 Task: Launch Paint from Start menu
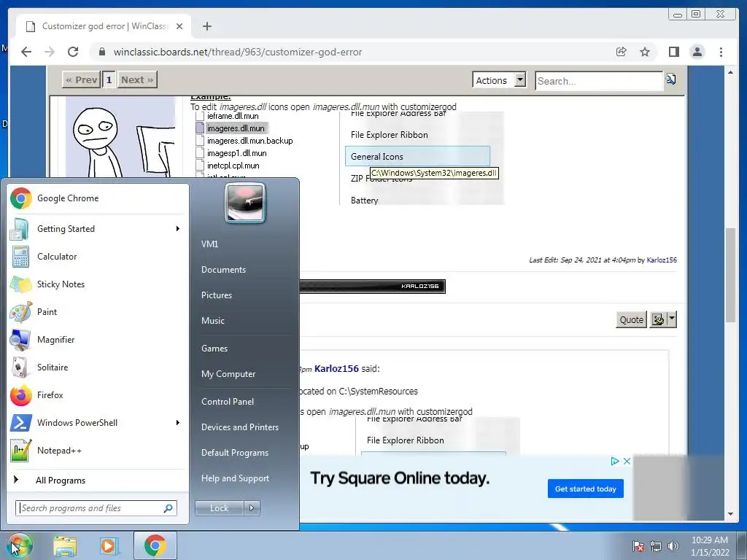98,312
